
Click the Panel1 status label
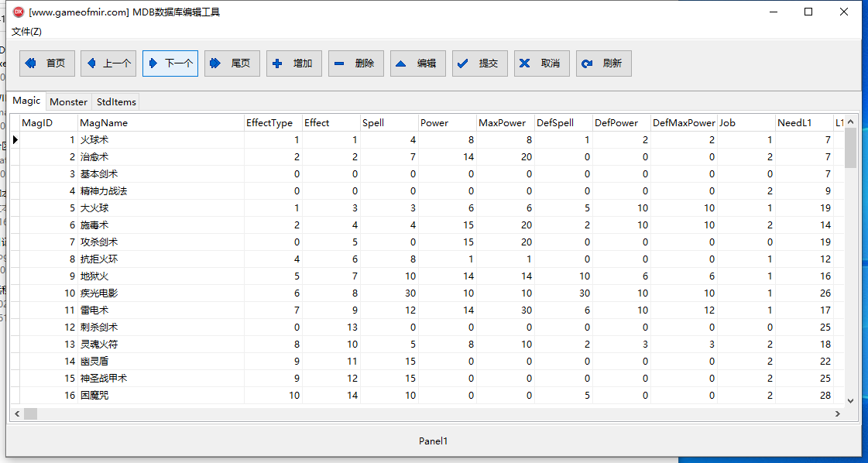(433, 441)
